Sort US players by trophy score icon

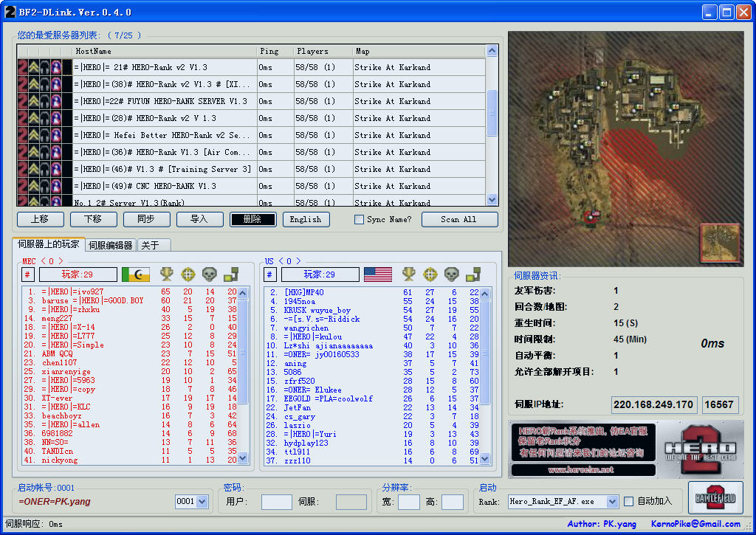(x=408, y=275)
